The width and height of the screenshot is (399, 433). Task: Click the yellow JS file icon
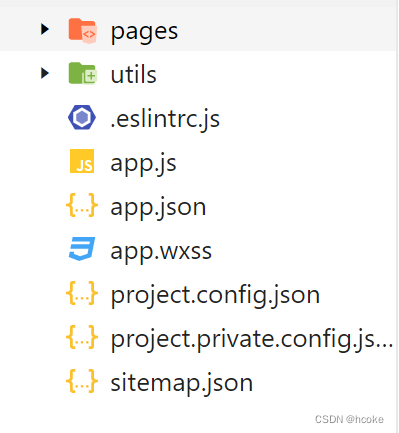[x=82, y=161]
